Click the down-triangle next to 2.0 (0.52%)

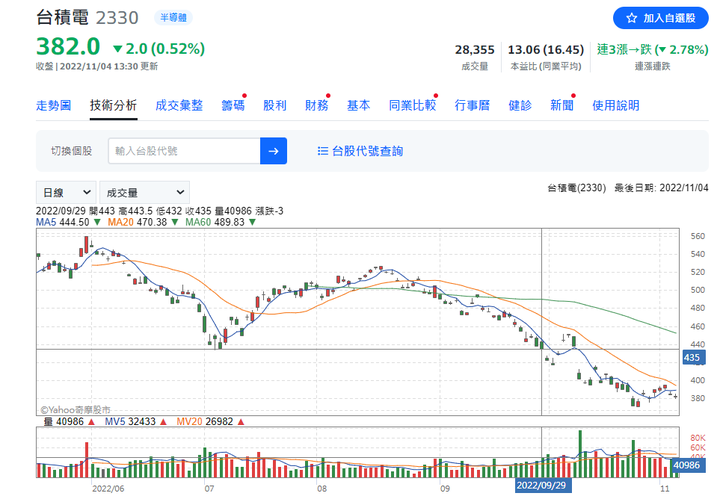(x=118, y=49)
